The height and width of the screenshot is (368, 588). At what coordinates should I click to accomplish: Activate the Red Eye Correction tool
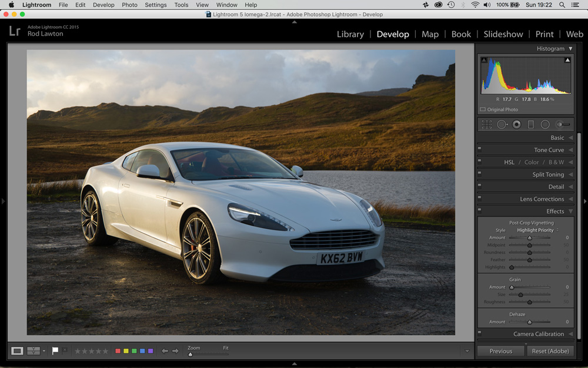point(516,124)
